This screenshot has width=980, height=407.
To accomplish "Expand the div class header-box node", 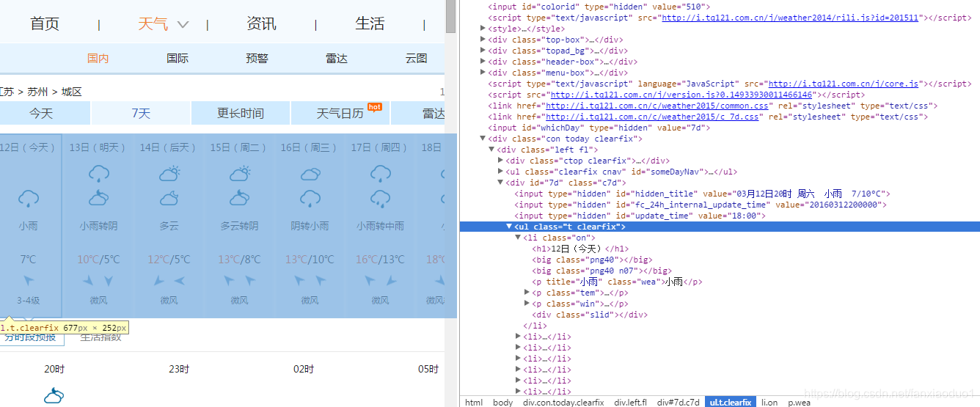I will [x=483, y=62].
